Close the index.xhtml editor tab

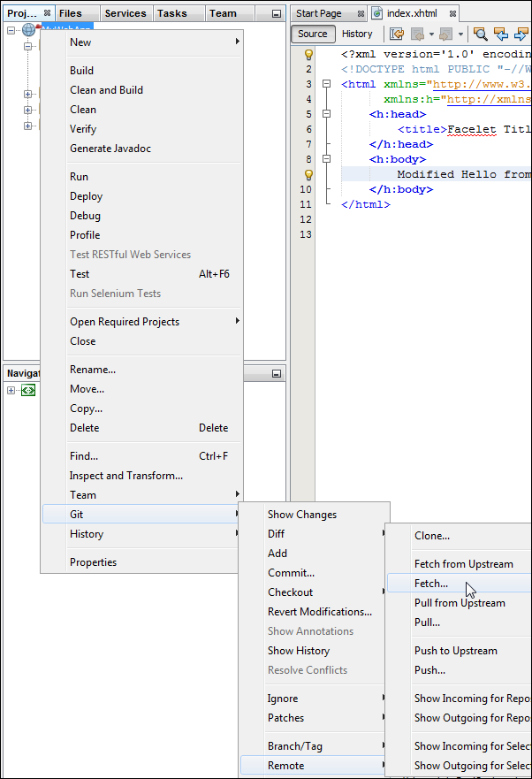452,14
